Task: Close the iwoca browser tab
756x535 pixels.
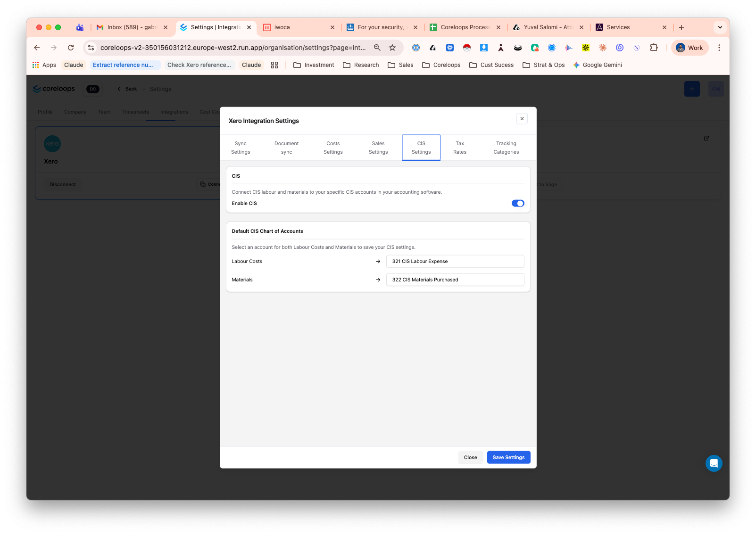Action: point(332,27)
